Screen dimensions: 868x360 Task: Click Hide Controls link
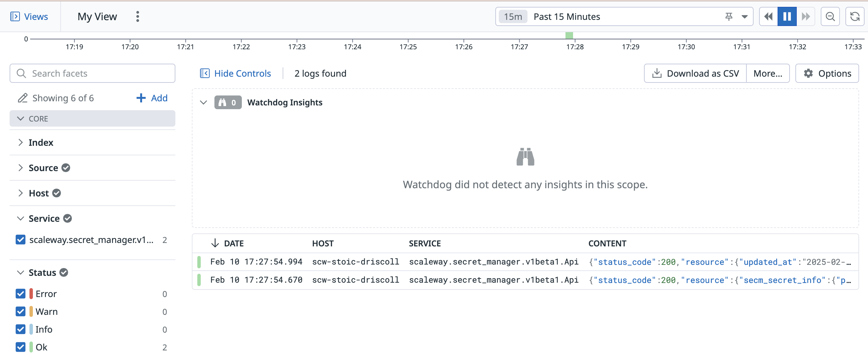click(243, 73)
